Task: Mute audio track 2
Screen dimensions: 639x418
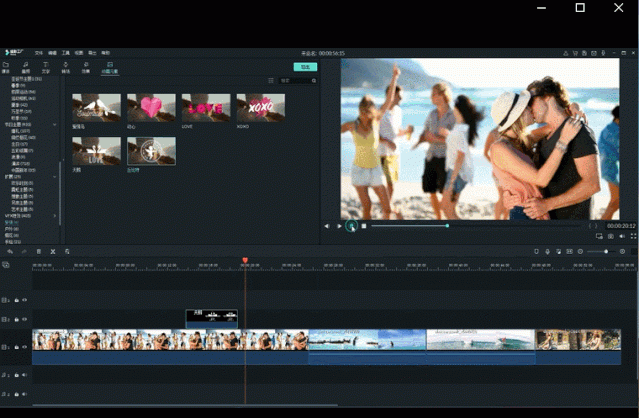Action: (x=24, y=394)
